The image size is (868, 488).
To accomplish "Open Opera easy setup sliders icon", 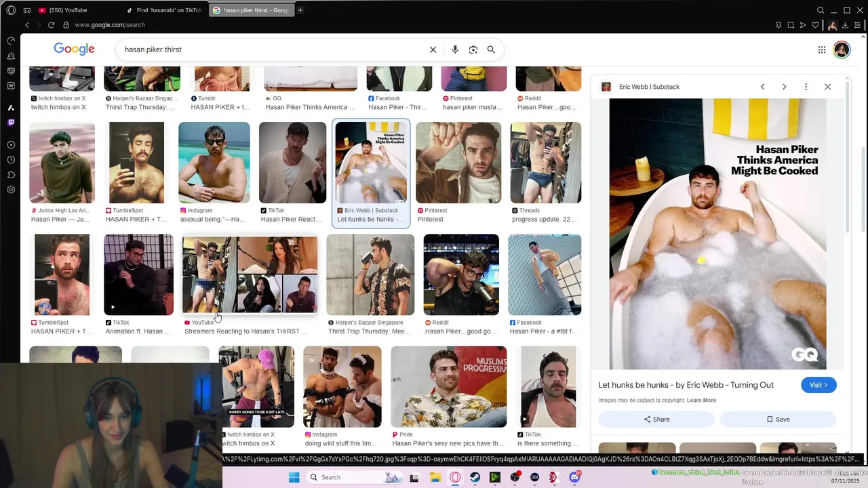I will [857, 25].
